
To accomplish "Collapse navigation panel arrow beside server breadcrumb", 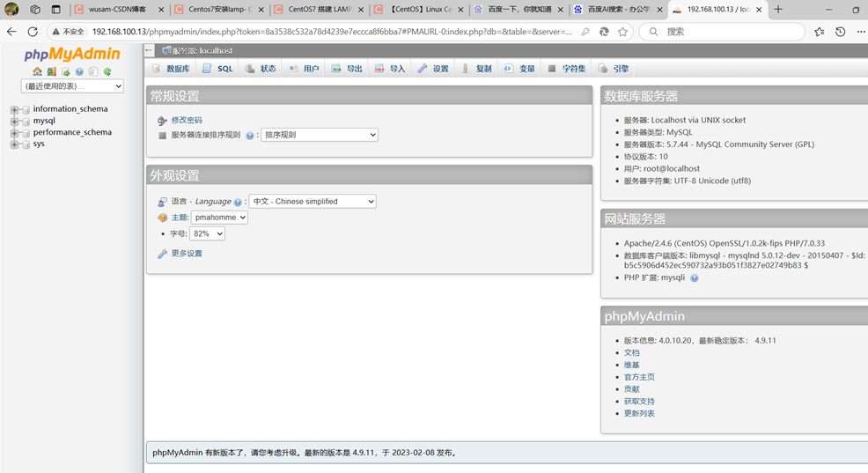I will (149, 50).
